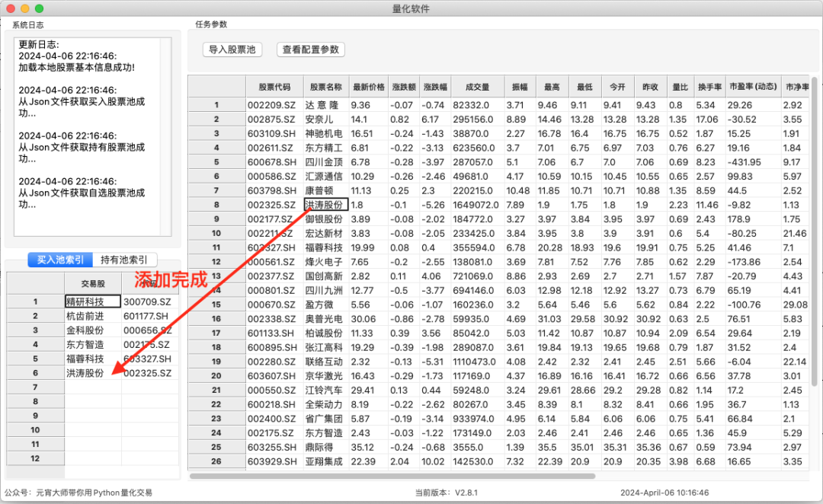Click the 交易股 column header

click(93, 282)
